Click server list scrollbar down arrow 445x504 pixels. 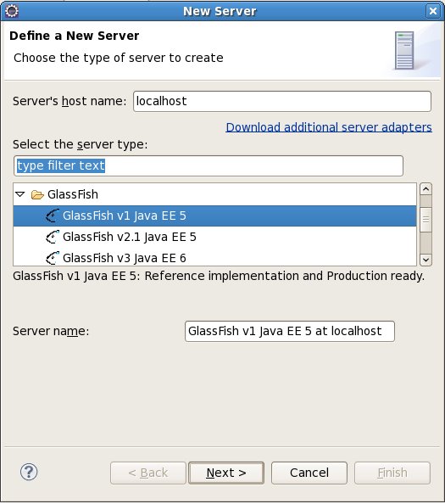click(426, 260)
